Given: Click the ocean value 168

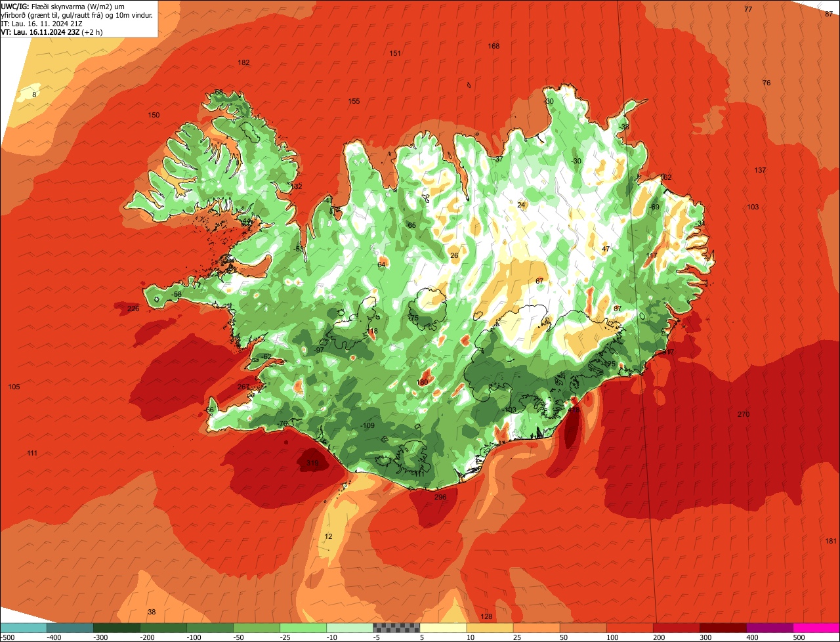Looking at the screenshot, I should (493, 46).
